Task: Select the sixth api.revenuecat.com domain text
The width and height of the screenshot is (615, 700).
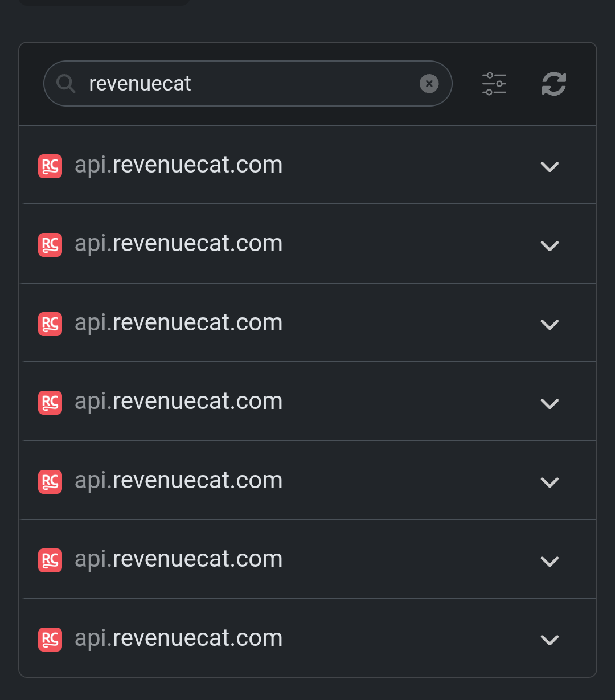Action: tap(178, 559)
